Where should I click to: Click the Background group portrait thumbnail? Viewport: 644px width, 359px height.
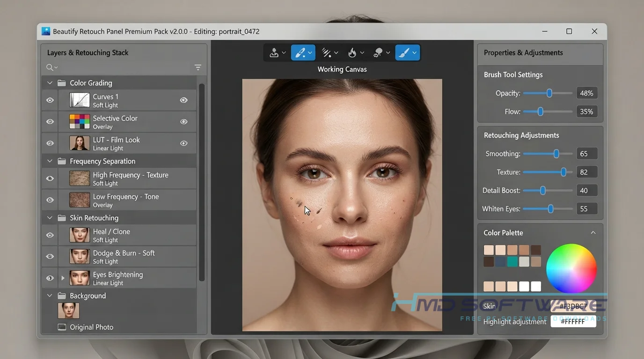tap(68, 311)
